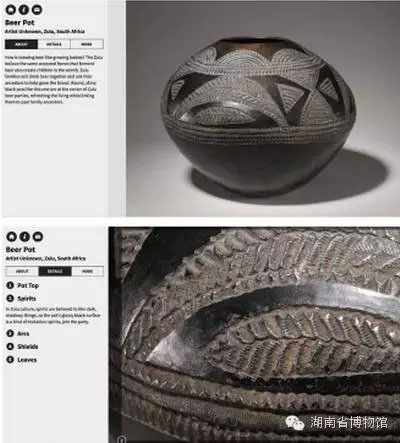The width and height of the screenshot is (400, 443).
Task: Open the More tab in lower panel
Action: [88, 271]
